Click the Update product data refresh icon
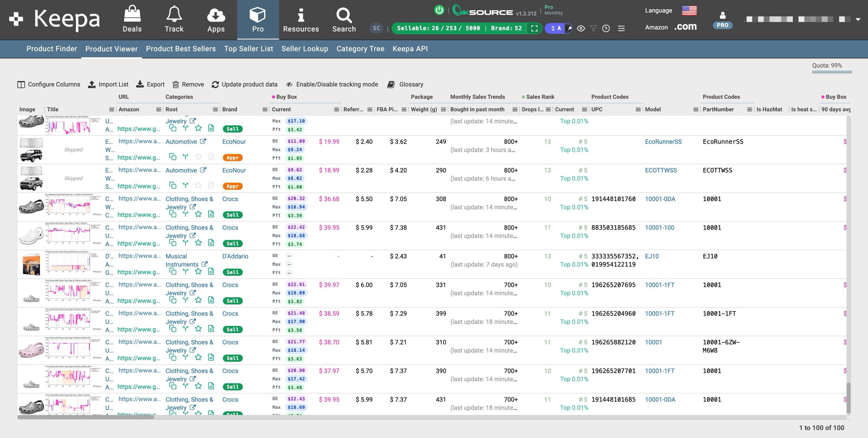This screenshot has width=868, height=438. [x=215, y=84]
